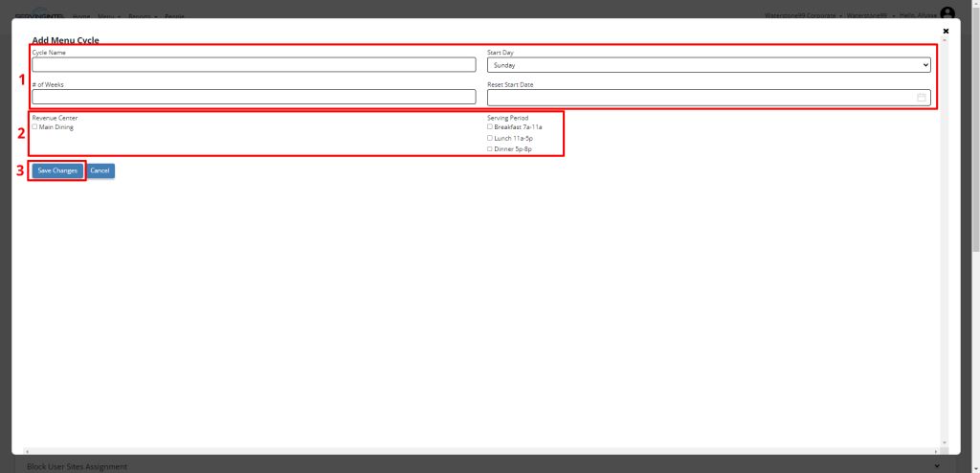980x473 pixels.
Task: Close the Add Menu Cycle dialog
Action: pyautogui.click(x=946, y=31)
